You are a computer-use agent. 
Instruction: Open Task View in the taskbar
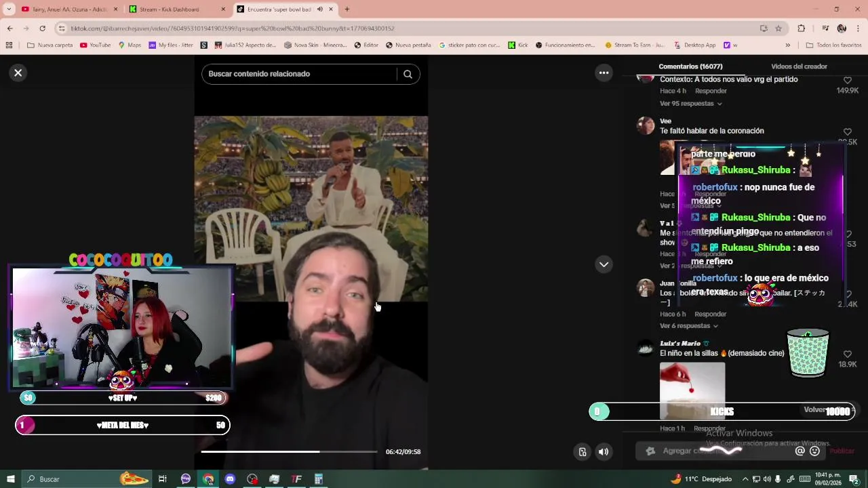tap(163, 479)
